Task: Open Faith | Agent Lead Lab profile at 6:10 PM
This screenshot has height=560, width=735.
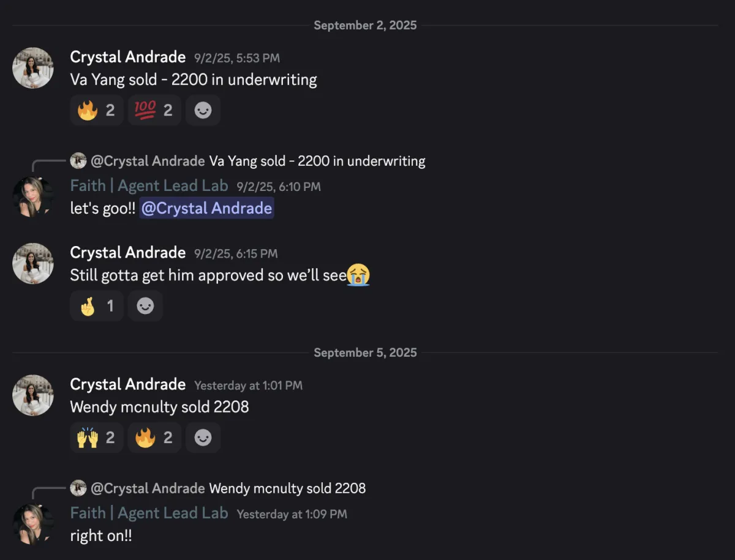Action: [x=149, y=186]
